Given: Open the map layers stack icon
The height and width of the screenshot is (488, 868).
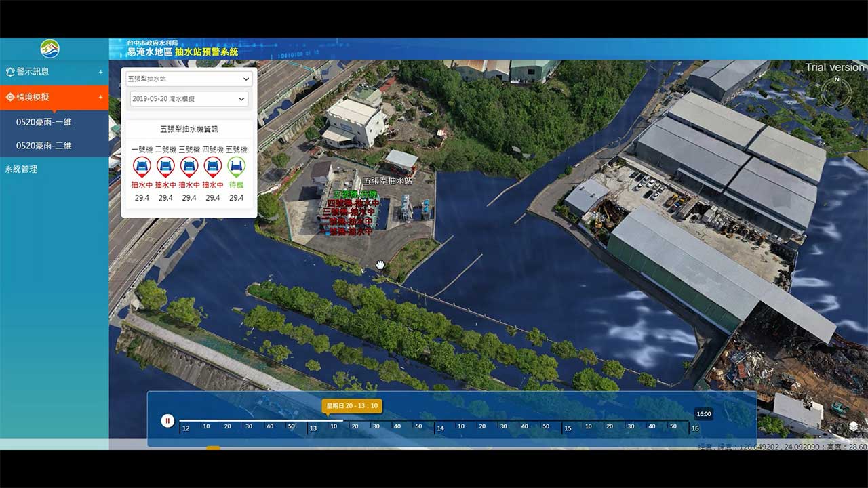Looking at the screenshot, I should tap(853, 426).
